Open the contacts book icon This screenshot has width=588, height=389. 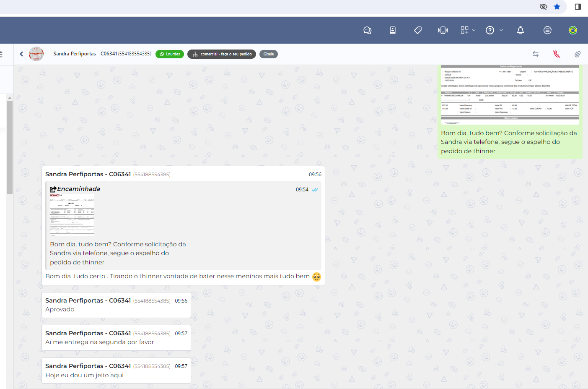pyautogui.click(x=393, y=30)
